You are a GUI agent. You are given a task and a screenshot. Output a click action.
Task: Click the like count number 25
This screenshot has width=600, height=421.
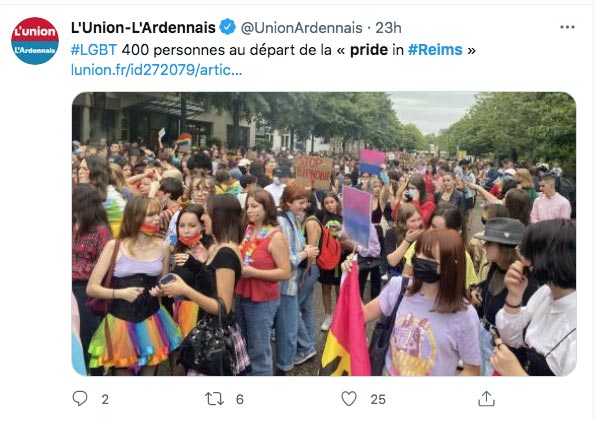(x=378, y=400)
